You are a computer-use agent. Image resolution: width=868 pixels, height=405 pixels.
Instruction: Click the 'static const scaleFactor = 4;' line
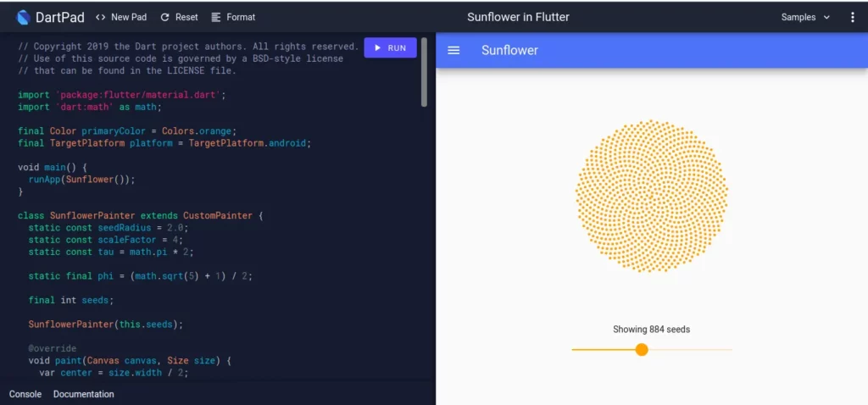106,240
